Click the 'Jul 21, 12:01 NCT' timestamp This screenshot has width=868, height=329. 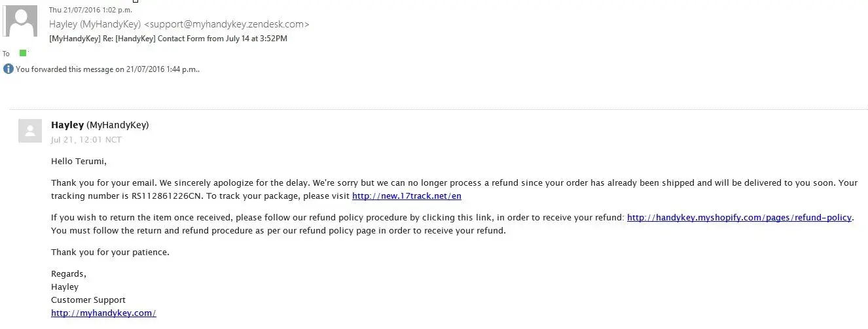coord(86,139)
